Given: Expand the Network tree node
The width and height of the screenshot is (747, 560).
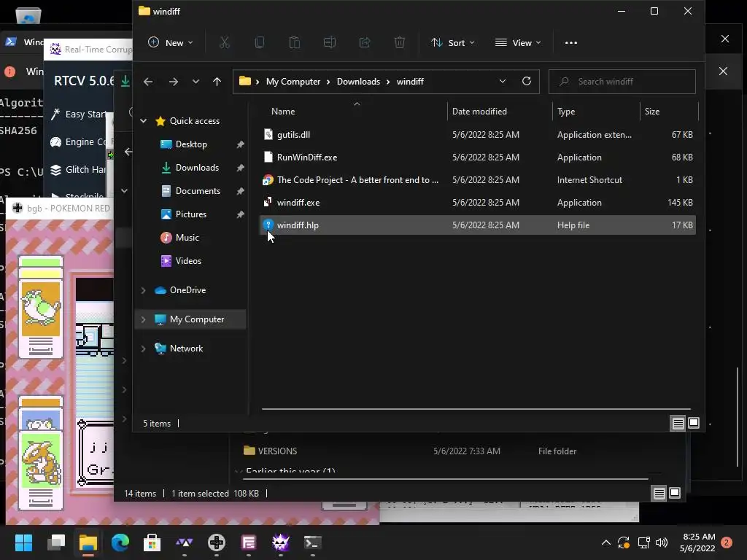Looking at the screenshot, I should 144,349.
